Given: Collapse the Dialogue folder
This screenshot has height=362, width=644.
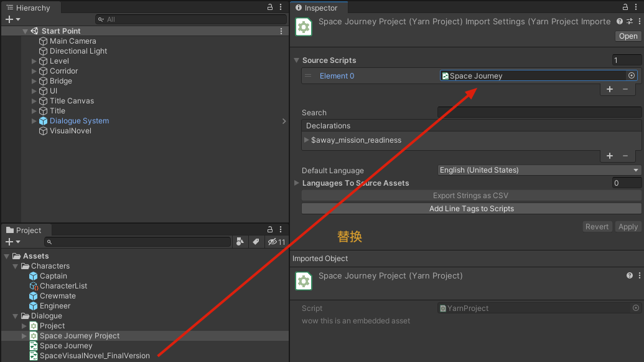Looking at the screenshot, I should point(15,316).
